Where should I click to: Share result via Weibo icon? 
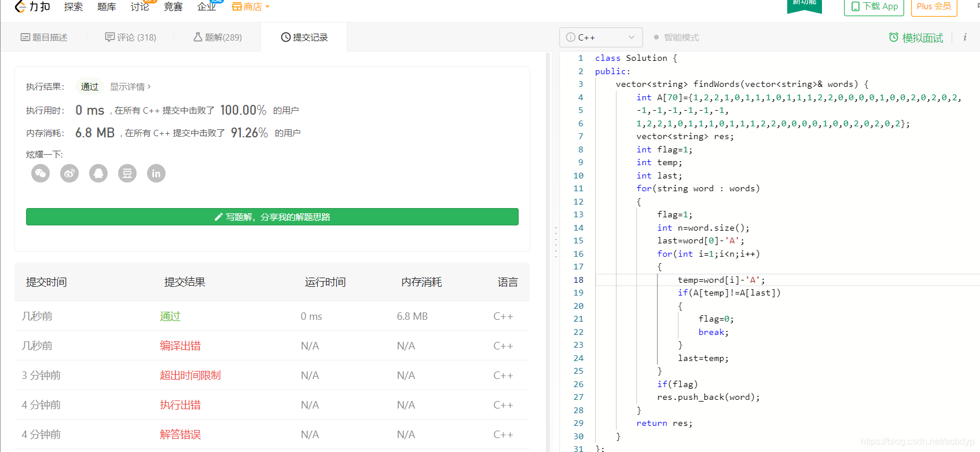pyautogui.click(x=69, y=173)
